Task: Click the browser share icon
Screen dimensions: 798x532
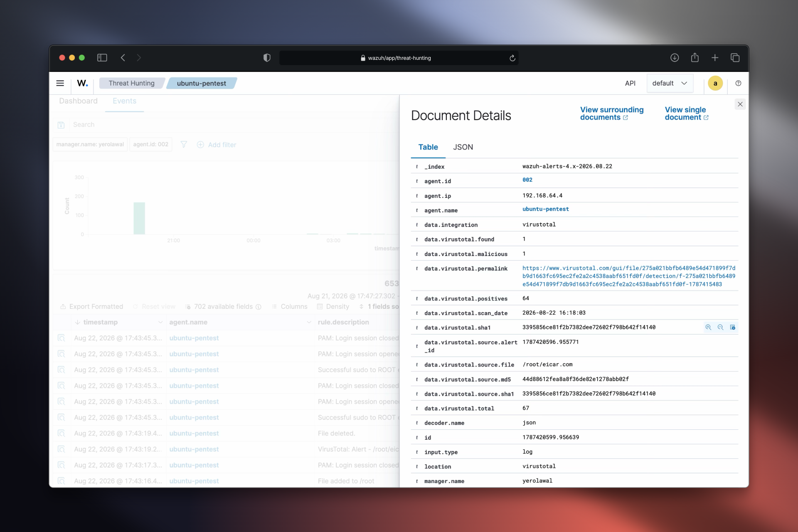Action: 695,57
